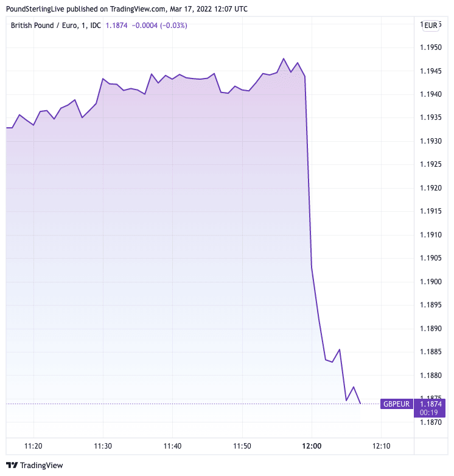Open the EUR currency selector
This screenshot has width=454, height=476.
tap(430, 26)
